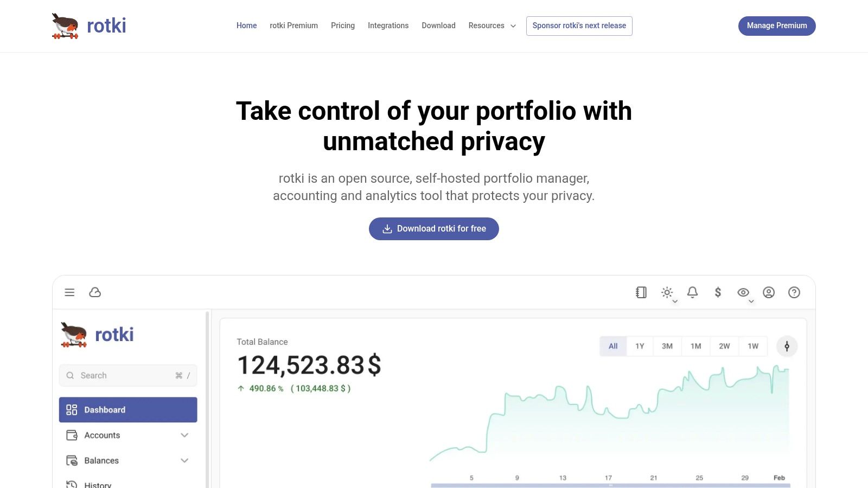Click the cloud sync status icon
This screenshot has height=488, width=868.
95,293
